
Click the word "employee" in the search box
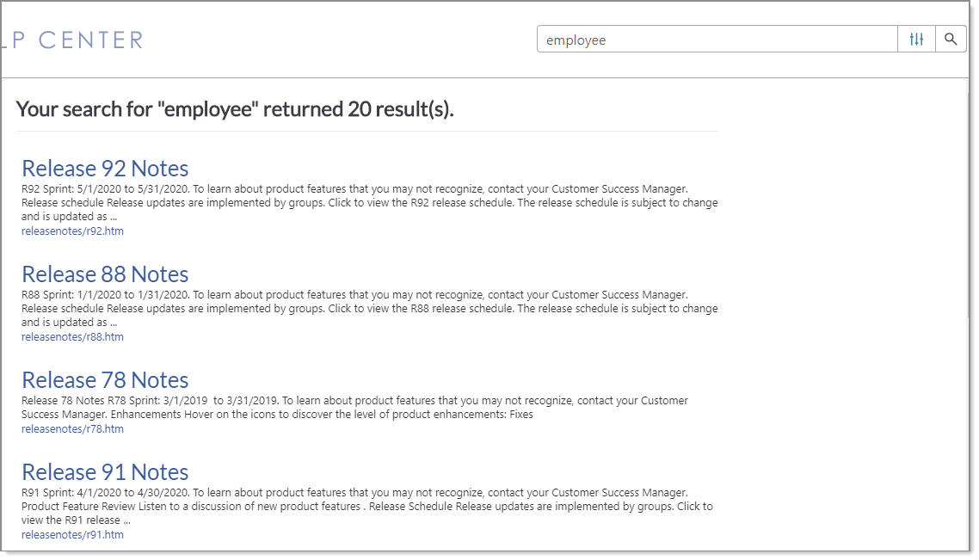tap(576, 40)
